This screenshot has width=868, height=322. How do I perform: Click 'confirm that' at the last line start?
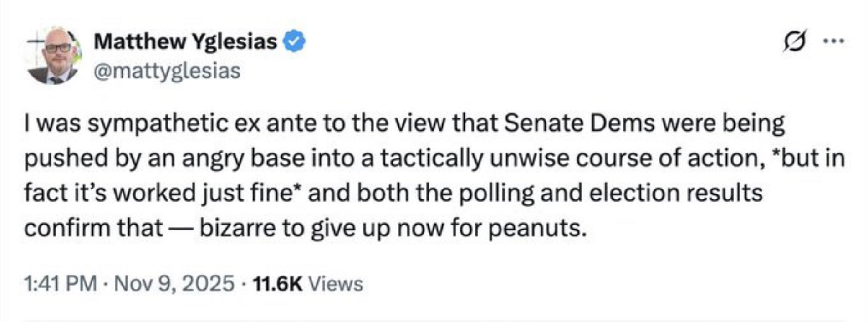93,228
